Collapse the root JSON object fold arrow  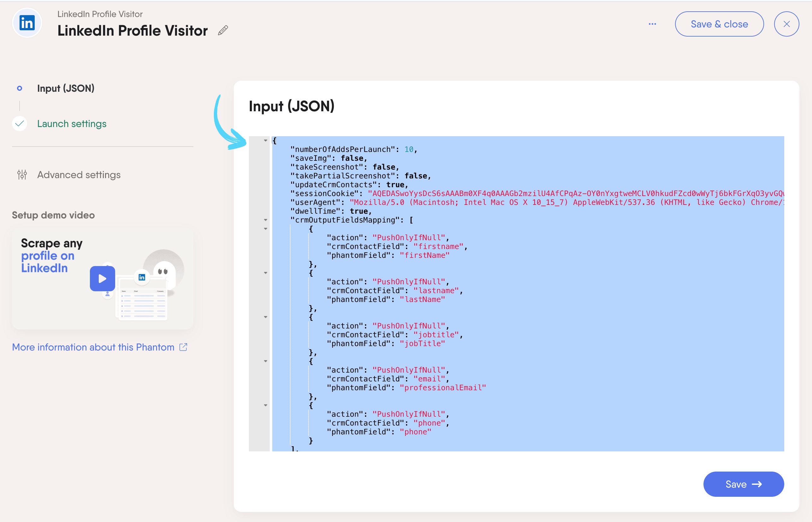[x=266, y=141]
